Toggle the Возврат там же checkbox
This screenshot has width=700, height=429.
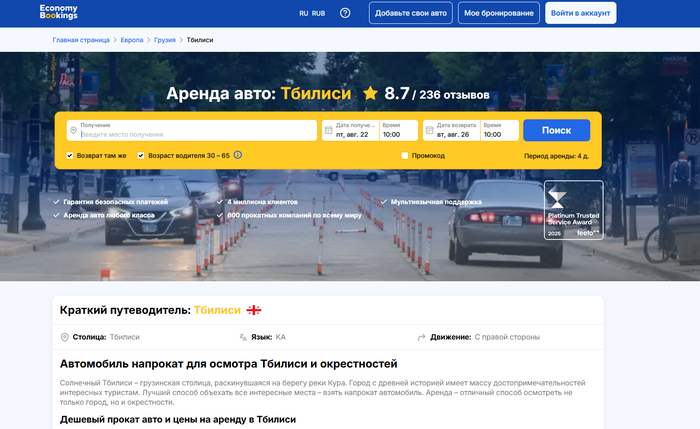(x=70, y=155)
